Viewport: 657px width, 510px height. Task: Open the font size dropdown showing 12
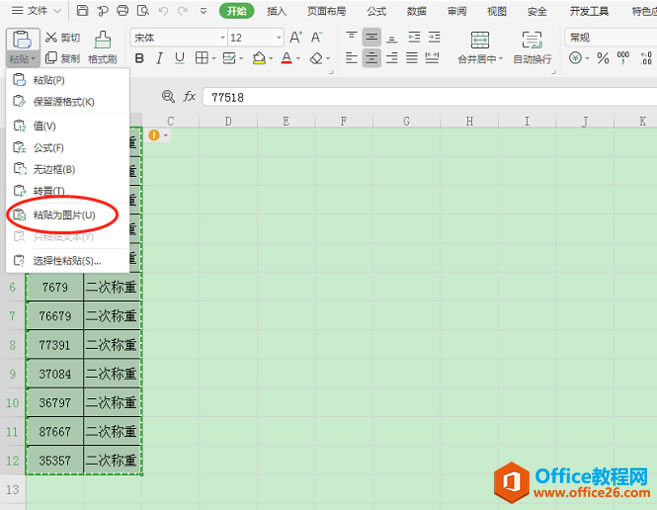coord(279,38)
